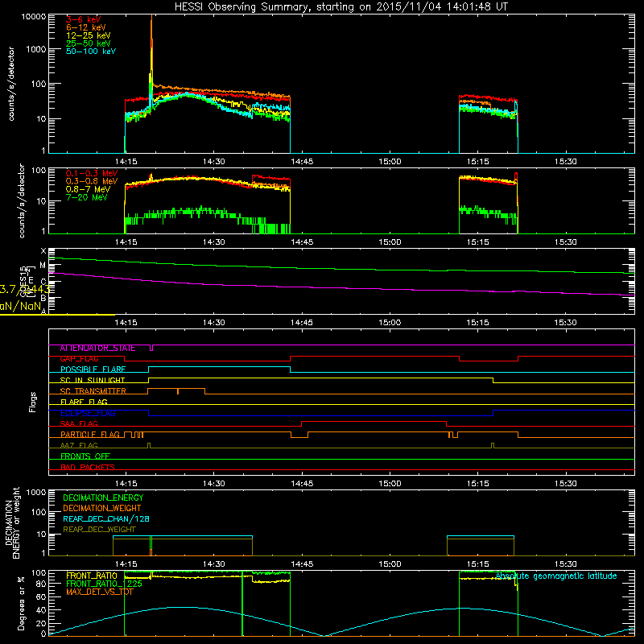Select the GAP_FLAG label
Image resolution: width=644 pixels, height=644 pixels.
click(79, 359)
